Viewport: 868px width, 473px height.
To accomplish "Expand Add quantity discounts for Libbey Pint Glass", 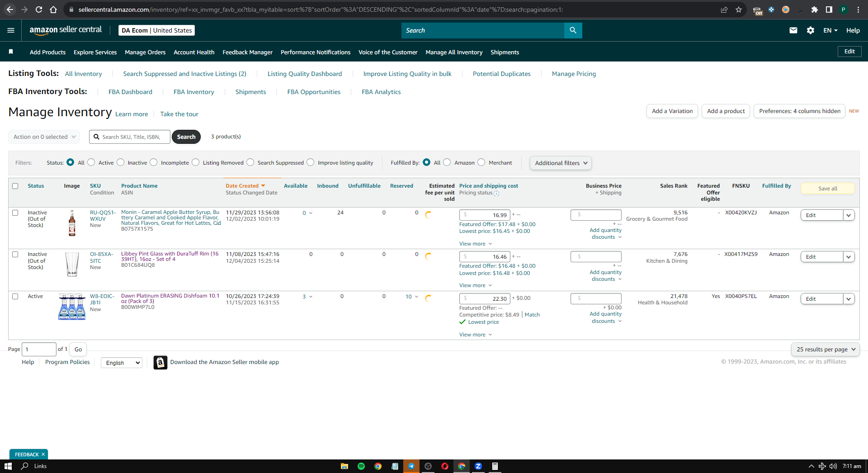I will pyautogui.click(x=606, y=275).
